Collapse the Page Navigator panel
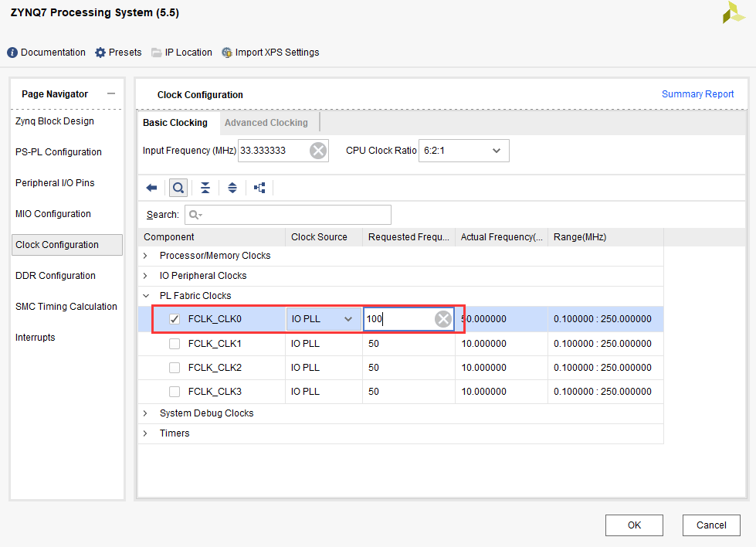756x547 pixels. tap(111, 93)
